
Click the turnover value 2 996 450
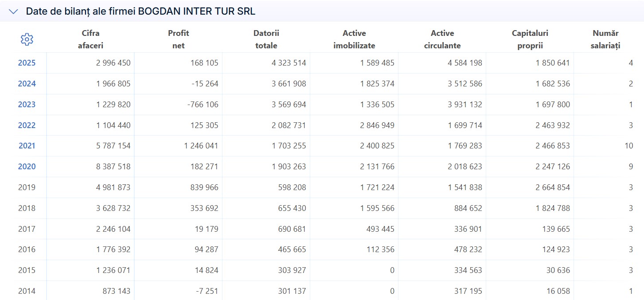pyautogui.click(x=113, y=63)
